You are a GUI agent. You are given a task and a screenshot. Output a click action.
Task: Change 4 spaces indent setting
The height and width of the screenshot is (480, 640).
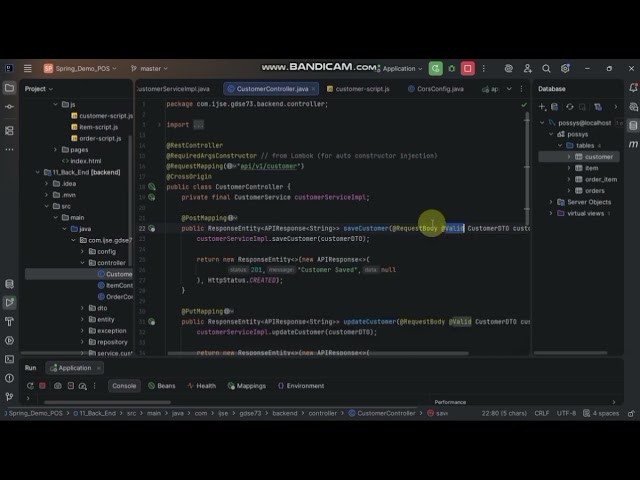coord(601,413)
